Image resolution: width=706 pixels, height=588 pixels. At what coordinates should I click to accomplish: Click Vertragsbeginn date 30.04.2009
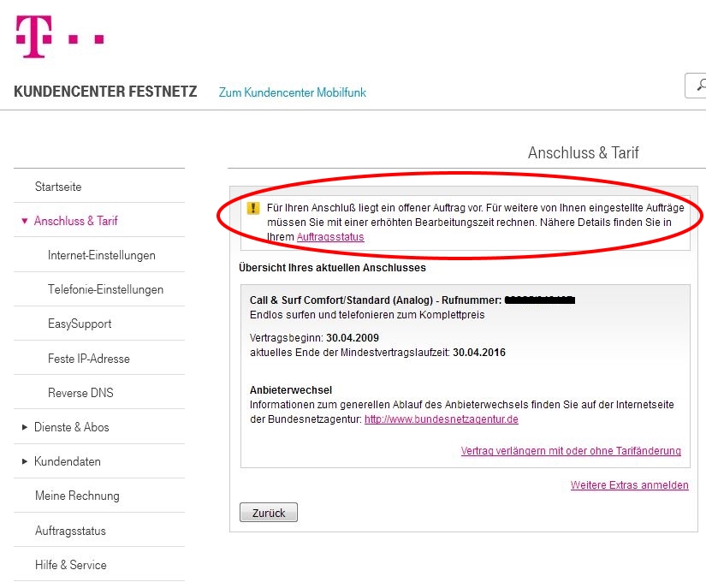click(x=353, y=338)
